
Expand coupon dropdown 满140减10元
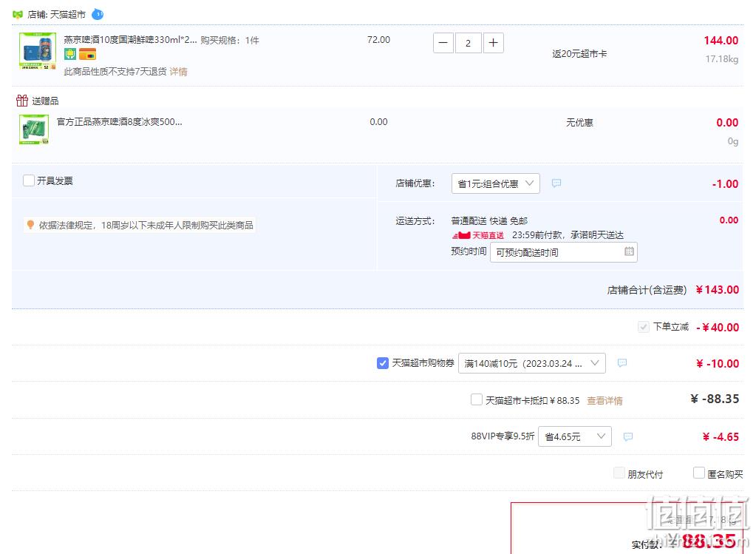(532, 363)
